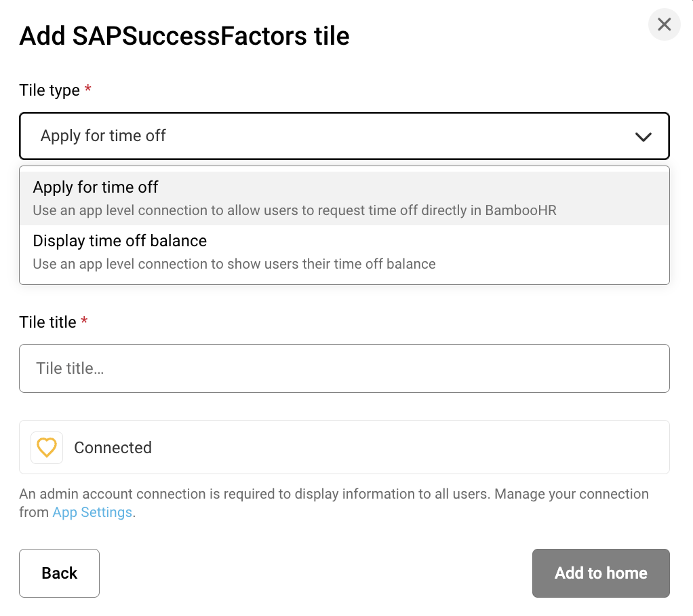Click the "Connected" status text
The image size is (693, 616).
[x=113, y=448]
